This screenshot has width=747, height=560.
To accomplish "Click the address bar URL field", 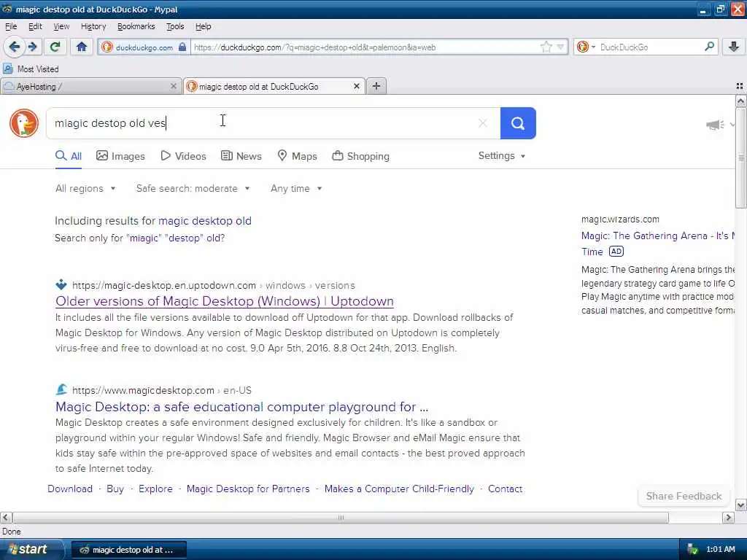I will click(365, 47).
